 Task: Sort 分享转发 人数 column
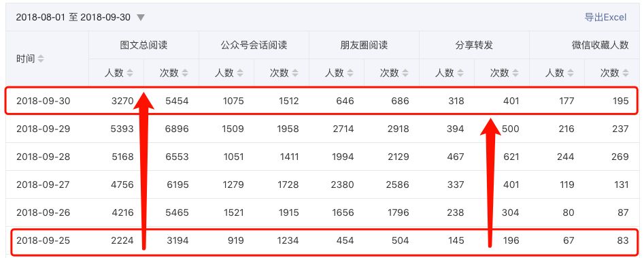point(460,73)
